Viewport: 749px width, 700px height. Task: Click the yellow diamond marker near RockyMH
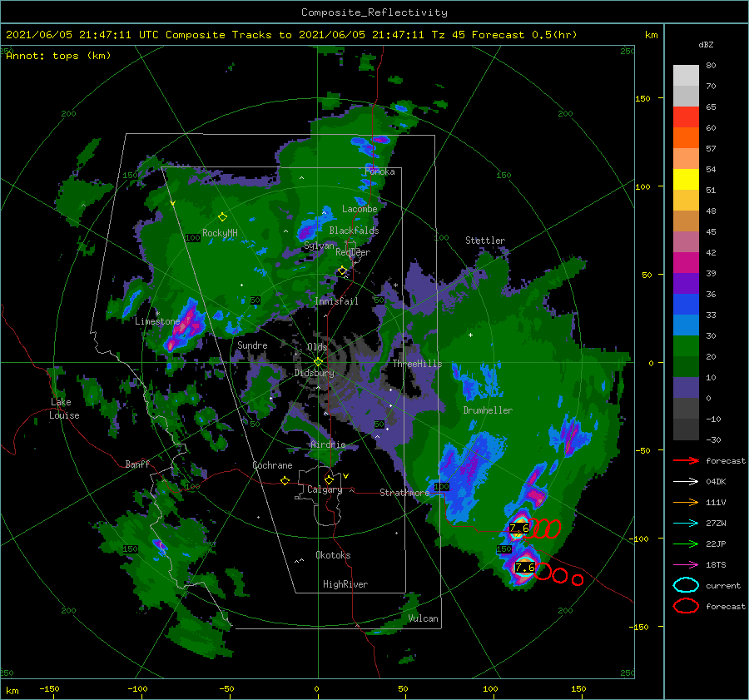pyautogui.click(x=222, y=217)
